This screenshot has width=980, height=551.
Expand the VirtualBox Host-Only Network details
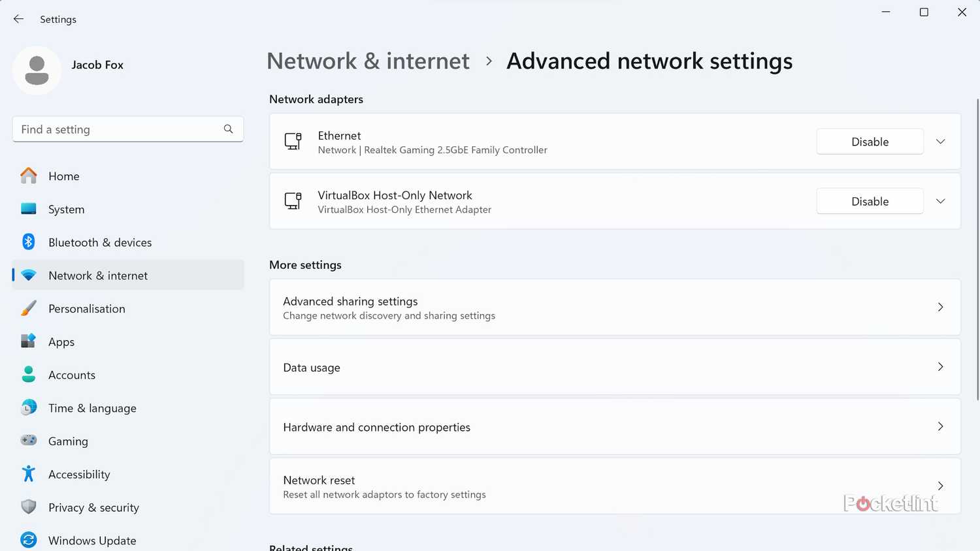click(940, 201)
